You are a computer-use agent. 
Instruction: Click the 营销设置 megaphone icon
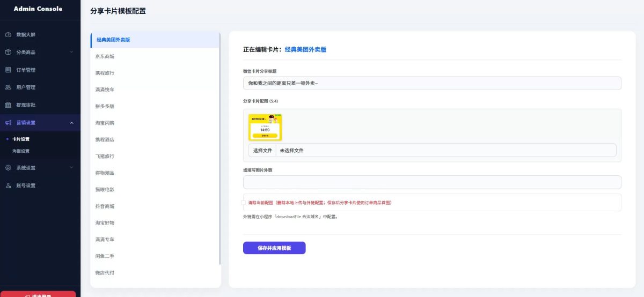(x=8, y=123)
